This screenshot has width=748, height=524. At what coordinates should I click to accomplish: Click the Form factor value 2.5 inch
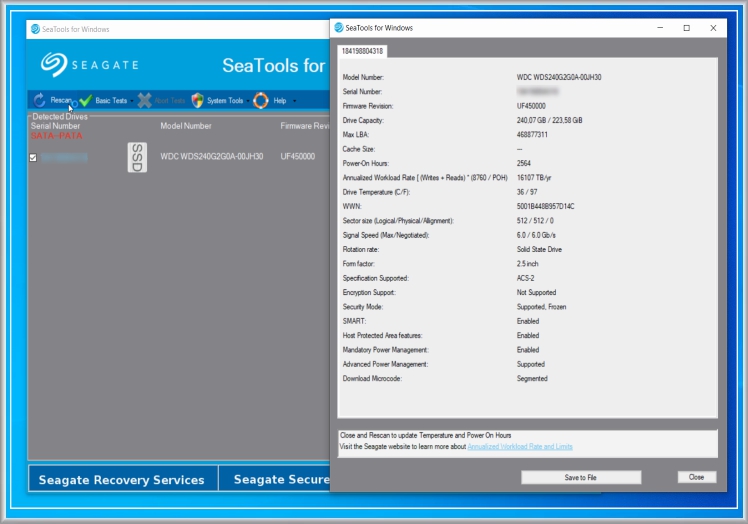tap(527, 263)
